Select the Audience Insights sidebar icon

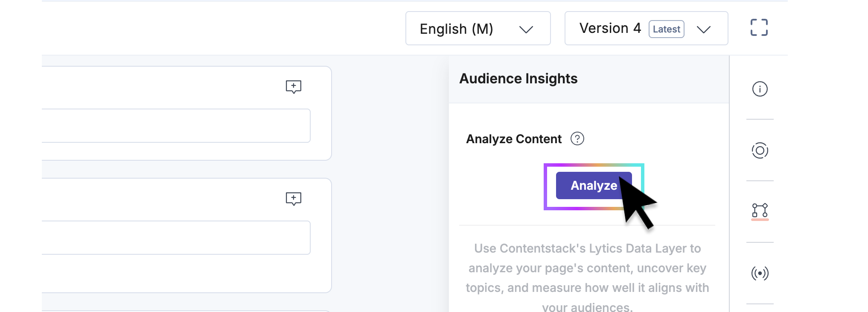click(760, 211)
